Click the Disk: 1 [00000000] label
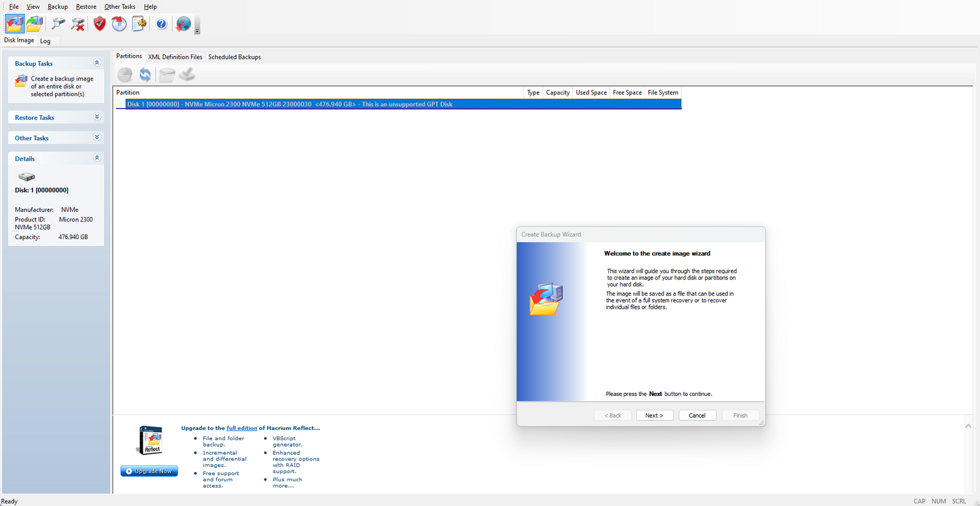980x506 pixels. [x=42, y=190]
